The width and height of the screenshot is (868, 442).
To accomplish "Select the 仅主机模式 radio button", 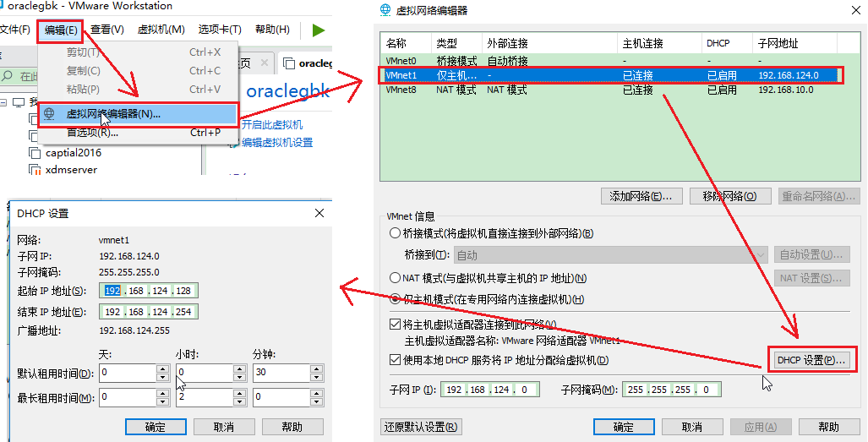I will [395, 300].
